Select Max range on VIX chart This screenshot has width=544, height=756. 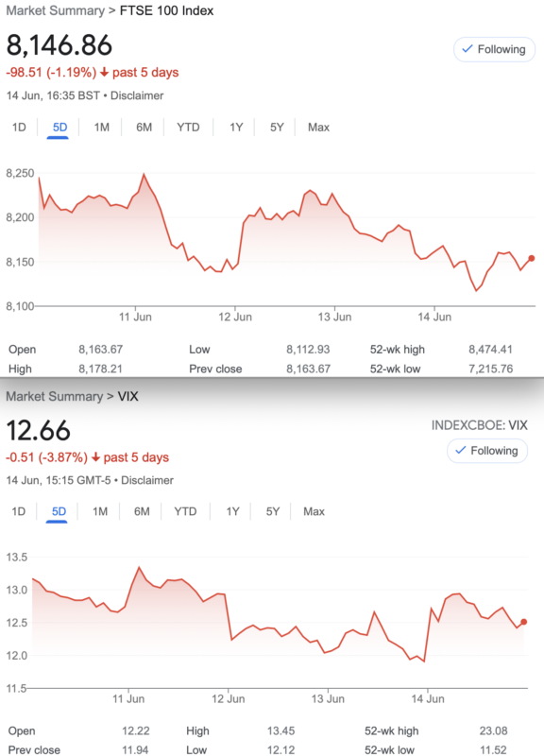[314, 511]
